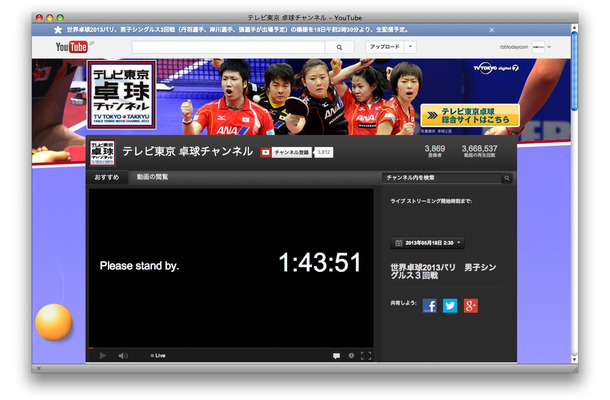Open the 2013年05月18日 2:30 date dropdown
Viewport: 610px width, 400px height.
point(427,243)
